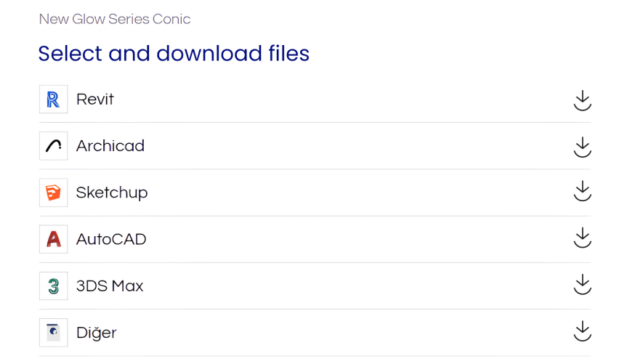Click the Diğer file icon
The width and height of the screenshot is (630, 364).
tap(53, 333)
